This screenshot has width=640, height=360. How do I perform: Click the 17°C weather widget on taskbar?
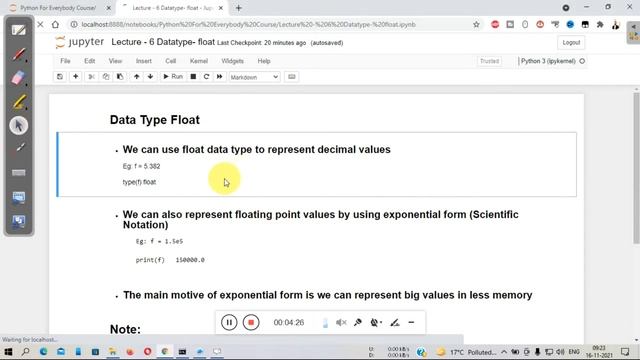tap(466, 352)
